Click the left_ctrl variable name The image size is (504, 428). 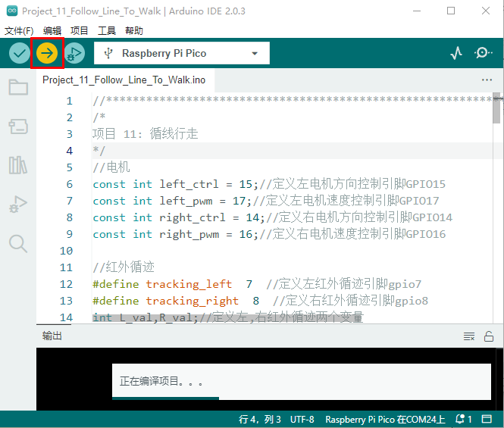point(189,184)
